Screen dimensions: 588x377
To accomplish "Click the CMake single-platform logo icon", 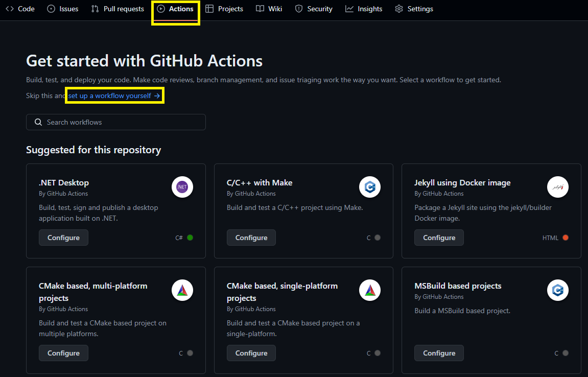I will coord(370,291).
